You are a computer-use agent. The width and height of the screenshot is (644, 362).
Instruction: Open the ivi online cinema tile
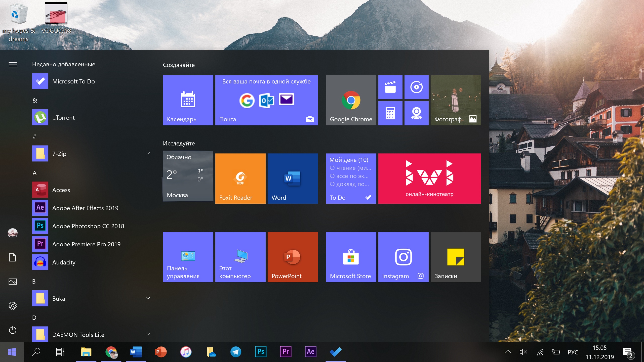(x=429, y=178)
